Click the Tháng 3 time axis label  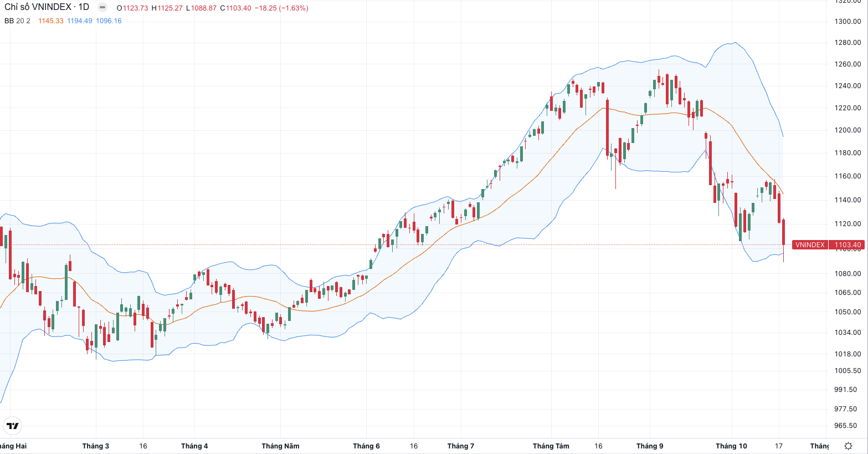[96, 446]
